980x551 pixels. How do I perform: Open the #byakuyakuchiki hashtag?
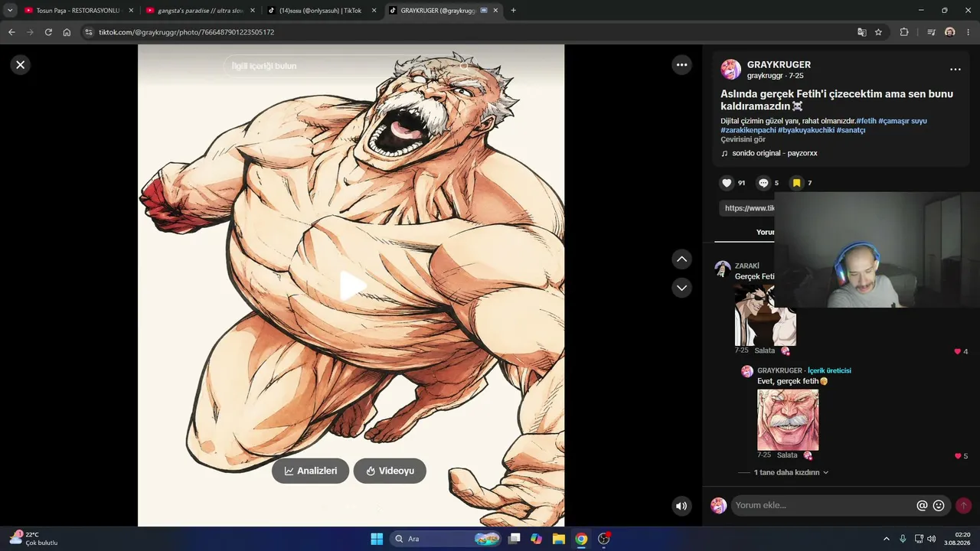point(806,130)
